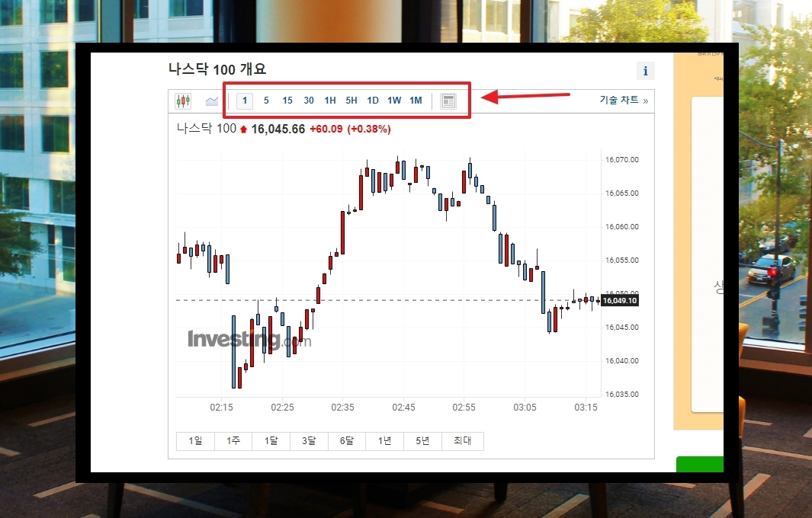This screenshot has width=812, height=518.
Task: Open the 기술 차트 link
Action: pos(624,101)
